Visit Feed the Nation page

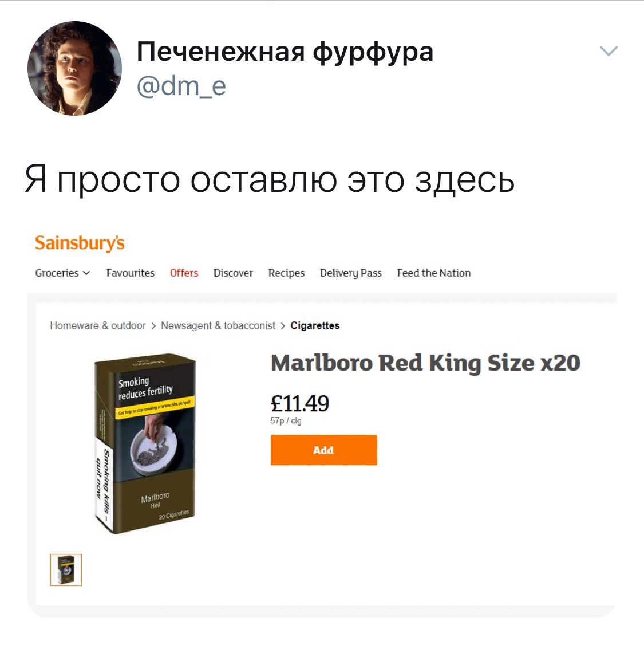[x=434, y=273]
